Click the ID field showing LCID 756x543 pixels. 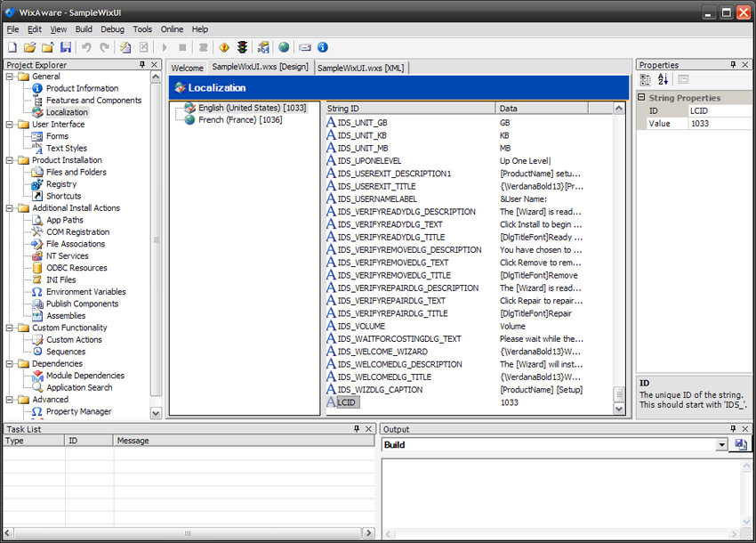pyautogui.click(x=720, y=110)
